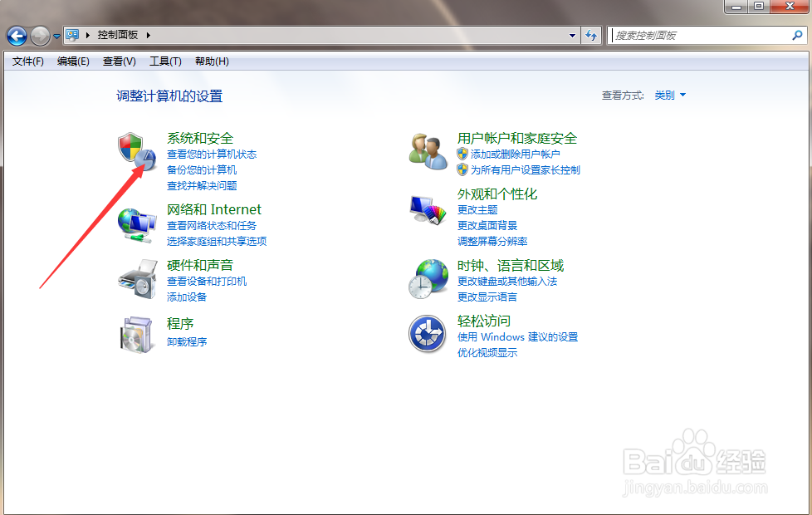Click the shield beside 添加或删除用户帐户
Image resolution: width=812 pixels, height=515 pixels.
pyautogui.click(x=462, y=154)
